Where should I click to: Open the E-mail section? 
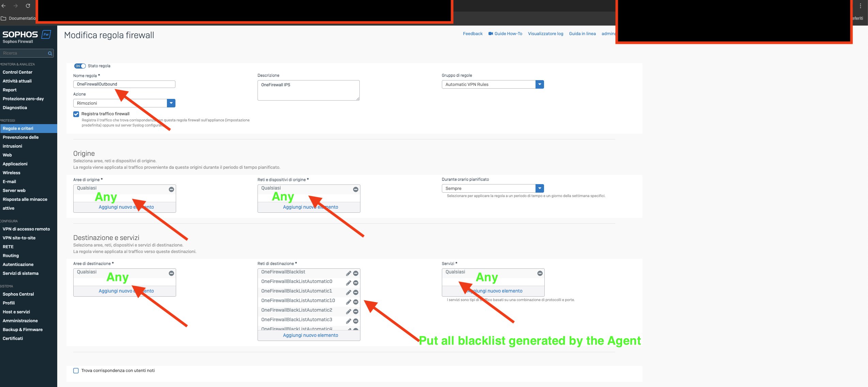pos(9,182)
